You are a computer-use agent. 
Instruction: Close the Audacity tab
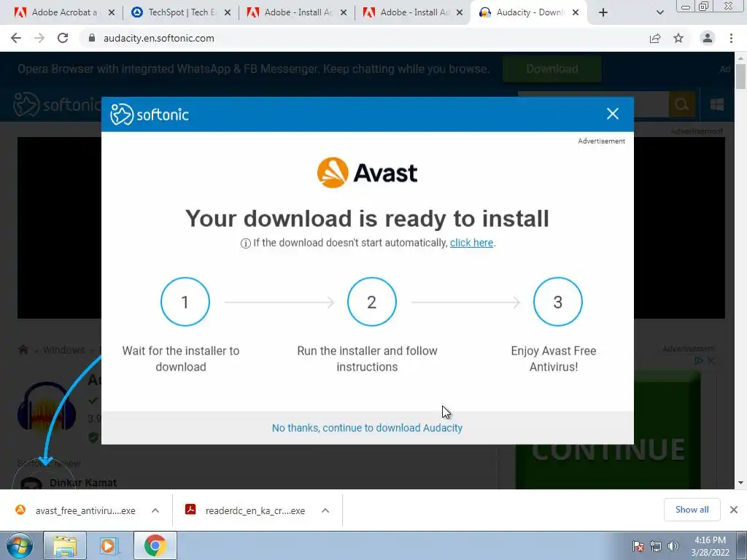[576, 13]
